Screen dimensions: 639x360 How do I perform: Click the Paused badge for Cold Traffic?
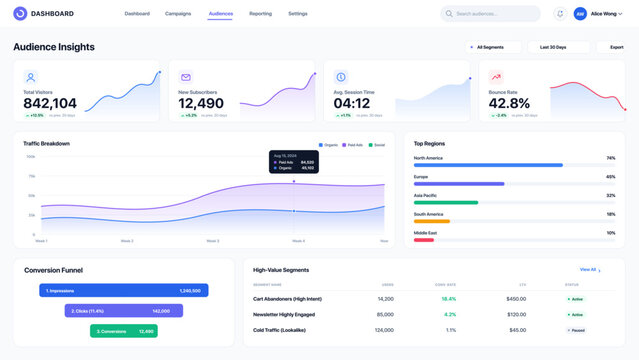click(x=576, y=330)
